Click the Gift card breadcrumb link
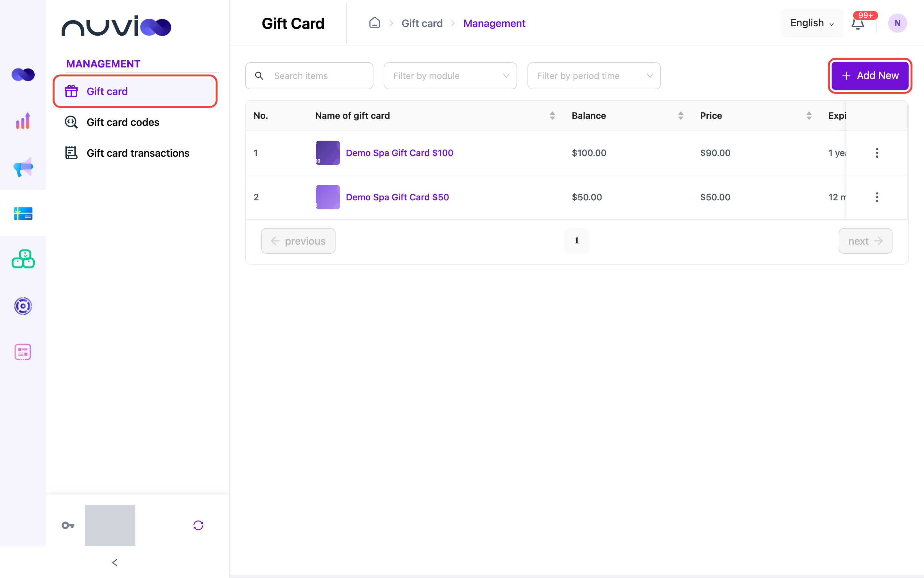 (x=422, y=23)
